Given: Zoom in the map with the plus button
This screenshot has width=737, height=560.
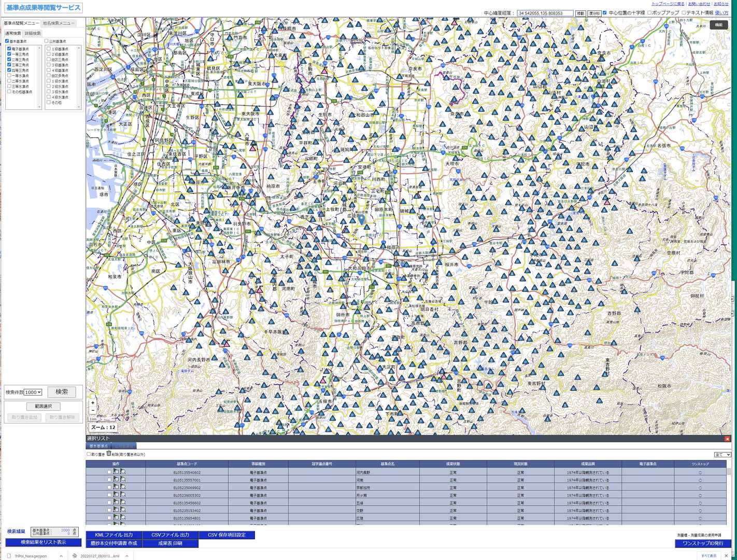Looking at the screenshot, I should [x=93, y=403].
